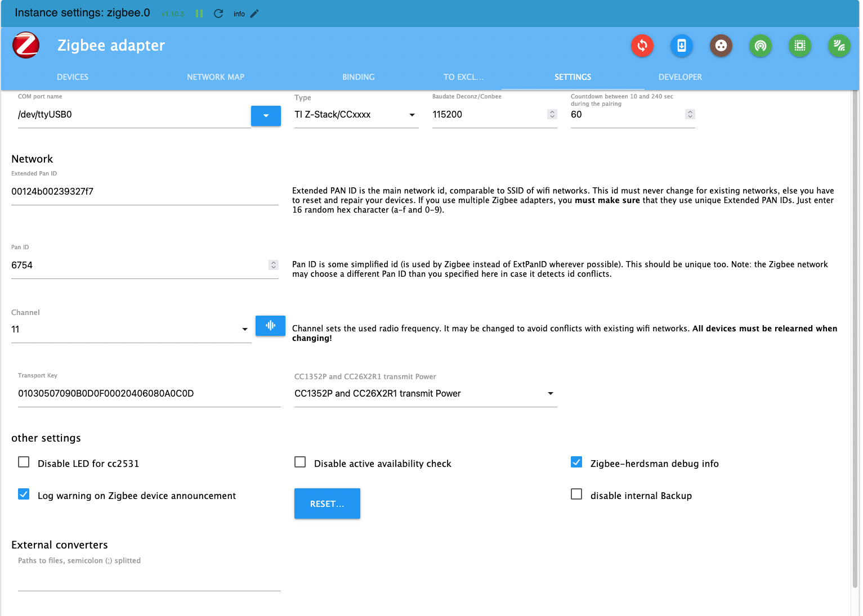Click the Network heading
This screenshot has height=616, width=863.
(32, 159)
